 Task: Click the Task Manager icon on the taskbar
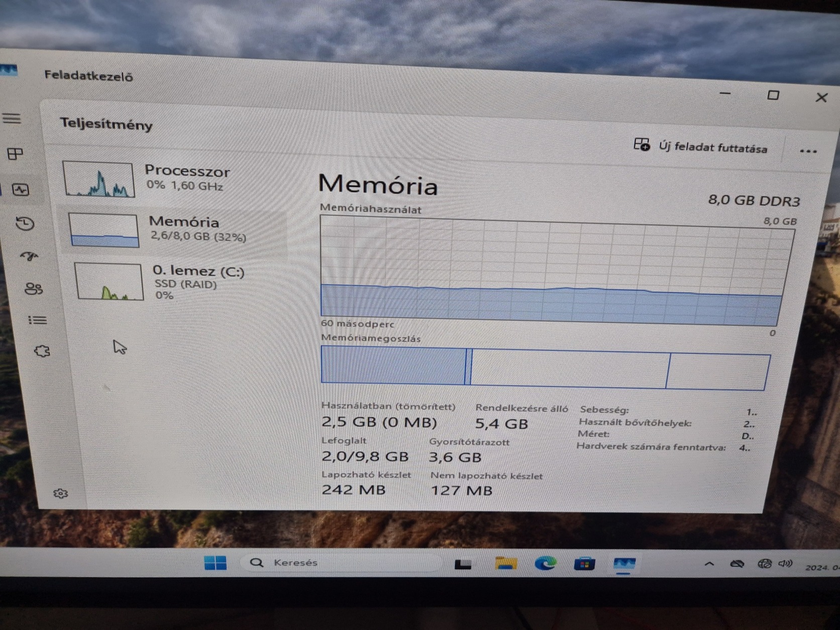[x=624, y=564]
